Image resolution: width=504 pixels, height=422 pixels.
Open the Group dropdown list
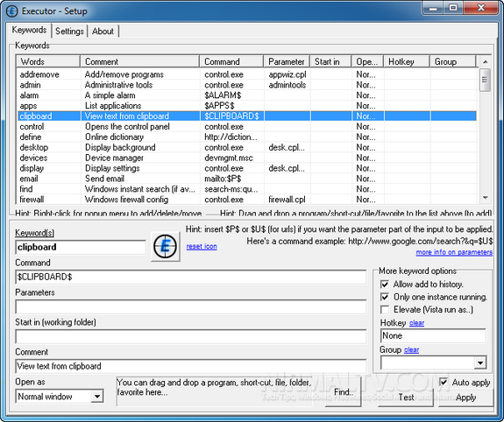(480, 363)
